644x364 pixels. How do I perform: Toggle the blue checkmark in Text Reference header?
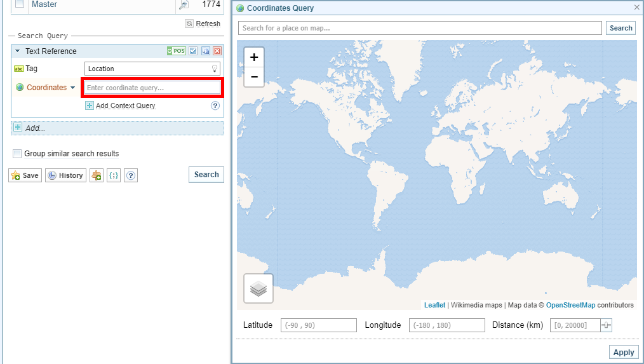click(x=194, y=51)
